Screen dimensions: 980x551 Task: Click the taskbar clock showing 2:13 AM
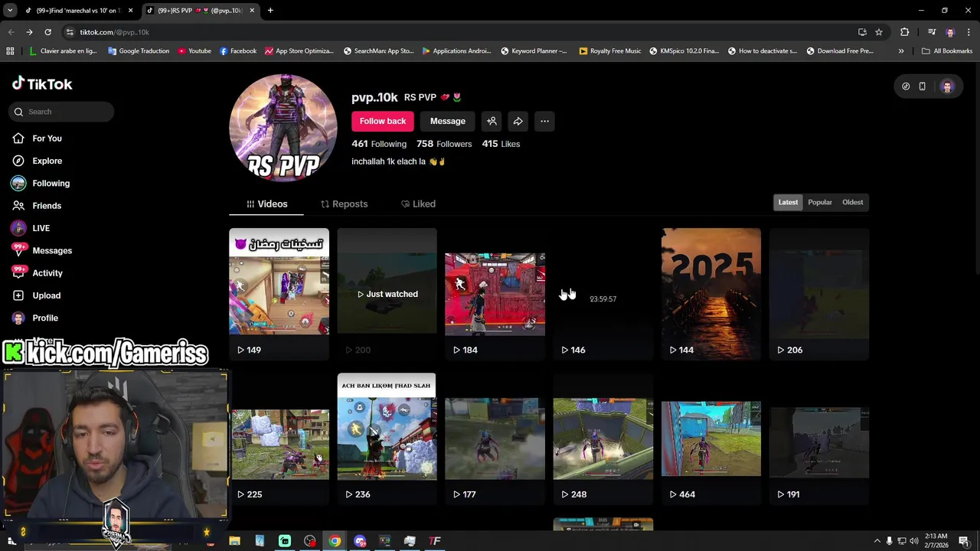click(936, 541)
